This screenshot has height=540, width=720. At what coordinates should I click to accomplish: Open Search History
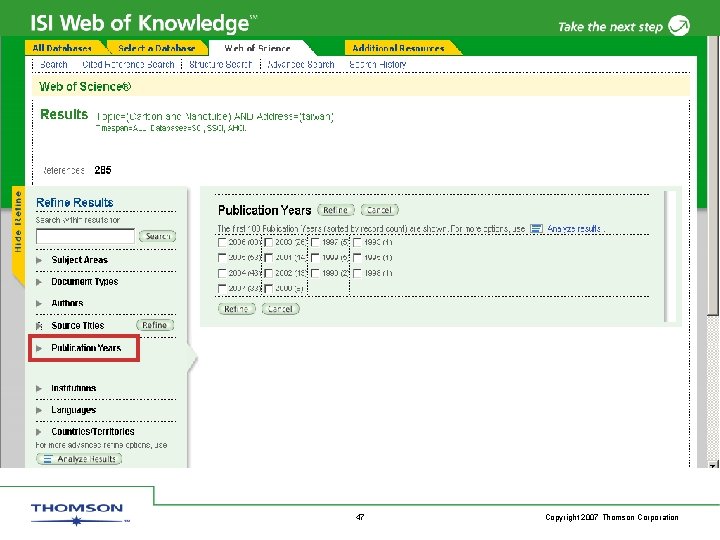[x=378, y=65]
